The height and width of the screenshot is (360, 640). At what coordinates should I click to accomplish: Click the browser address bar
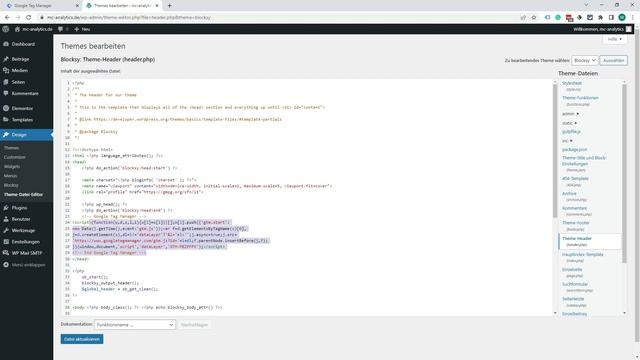click(x=278, y=18)
